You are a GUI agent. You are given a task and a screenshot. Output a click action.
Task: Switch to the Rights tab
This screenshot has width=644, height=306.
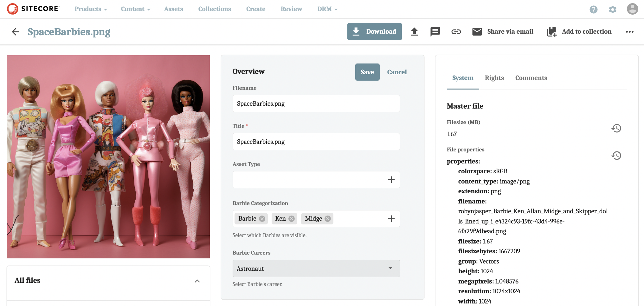(494, 78)
